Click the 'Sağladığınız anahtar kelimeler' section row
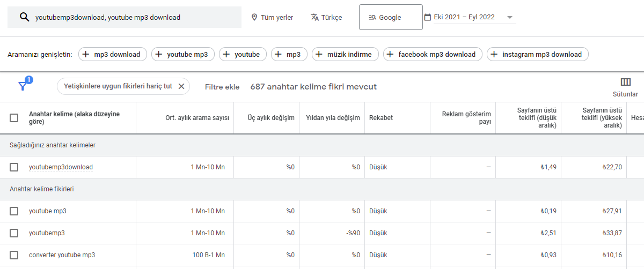 point(322,145)
